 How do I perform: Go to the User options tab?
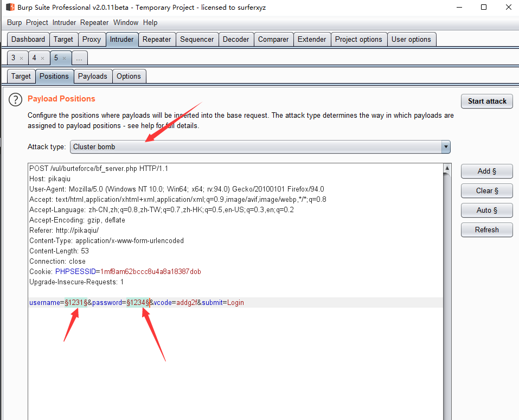[x=411, y=40]
